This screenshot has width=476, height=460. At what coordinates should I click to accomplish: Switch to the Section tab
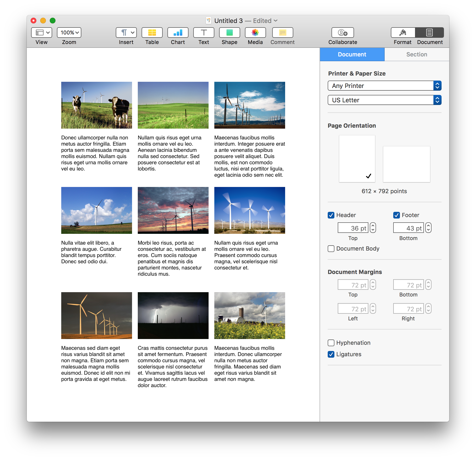click(416, 54)
